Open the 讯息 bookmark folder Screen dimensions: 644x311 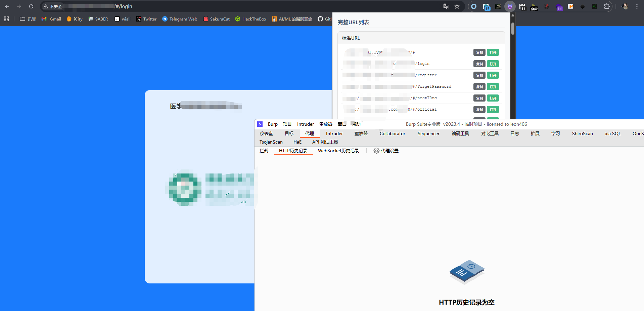click(x=28, y=19)
